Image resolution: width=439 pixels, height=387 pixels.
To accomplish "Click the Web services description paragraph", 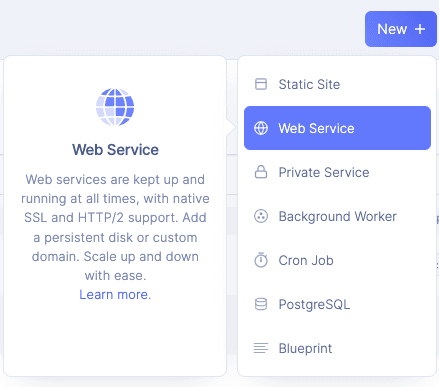I will click(x=115, y=227).
